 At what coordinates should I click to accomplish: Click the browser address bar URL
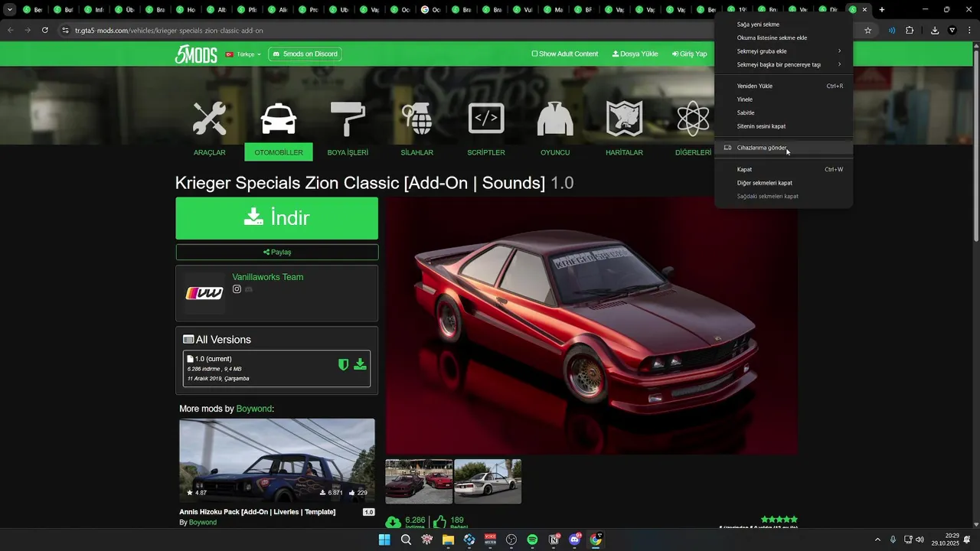point(168,31)
